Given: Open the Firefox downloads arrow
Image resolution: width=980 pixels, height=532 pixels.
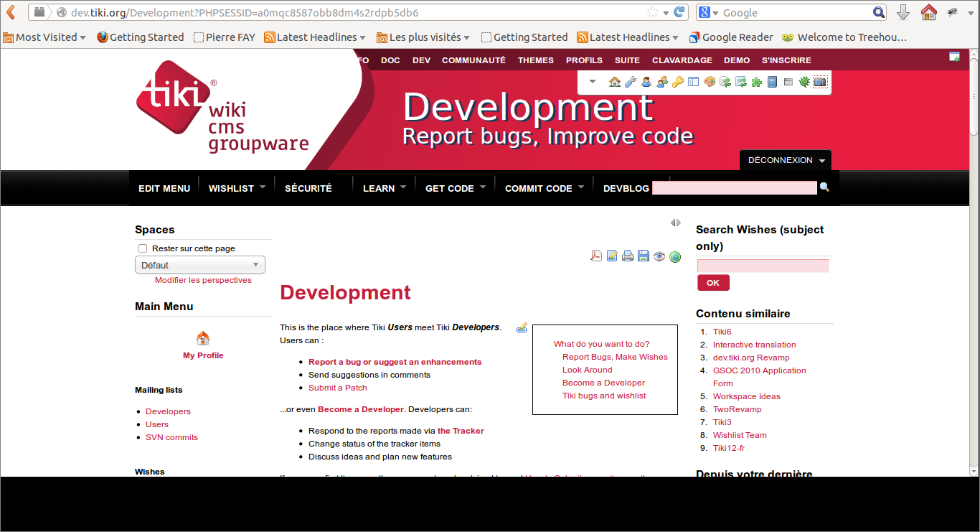Looking at the screenshot, I should point(903,12).
